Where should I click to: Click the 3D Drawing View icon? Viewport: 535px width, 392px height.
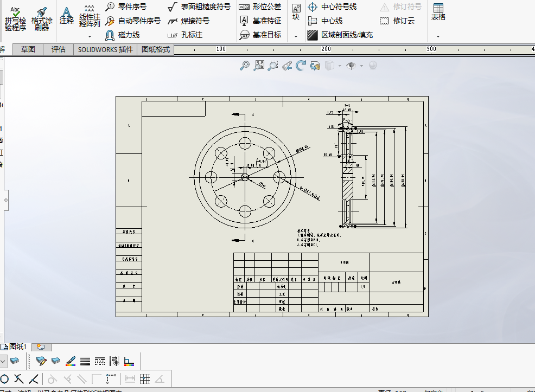point(315,66)
